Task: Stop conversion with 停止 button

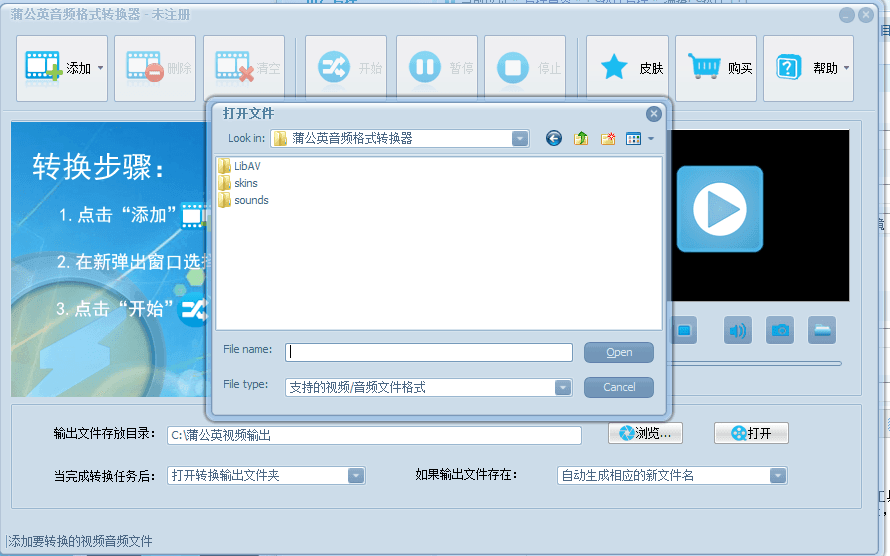Action: (525, 68)
